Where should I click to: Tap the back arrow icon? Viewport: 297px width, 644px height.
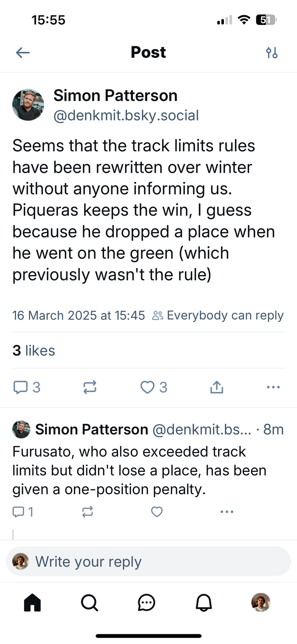(x=23, y=52)
